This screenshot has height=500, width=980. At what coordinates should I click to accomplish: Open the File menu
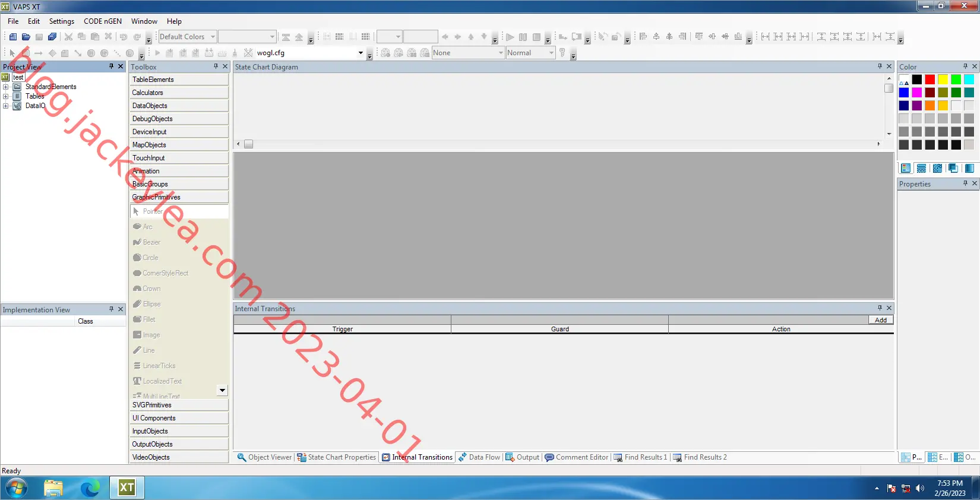pyautogui.click(x=13, y=21)
